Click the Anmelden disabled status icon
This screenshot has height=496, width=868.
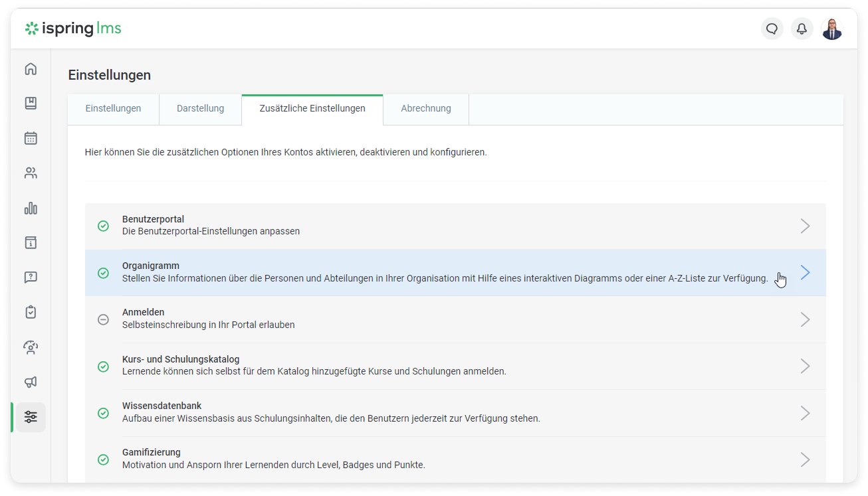point(103,319)
